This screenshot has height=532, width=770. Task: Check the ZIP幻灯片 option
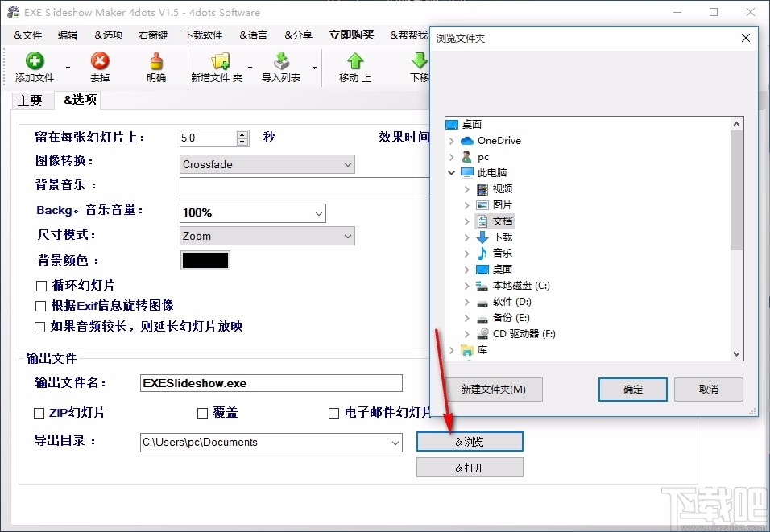click(x=39, y=413)
